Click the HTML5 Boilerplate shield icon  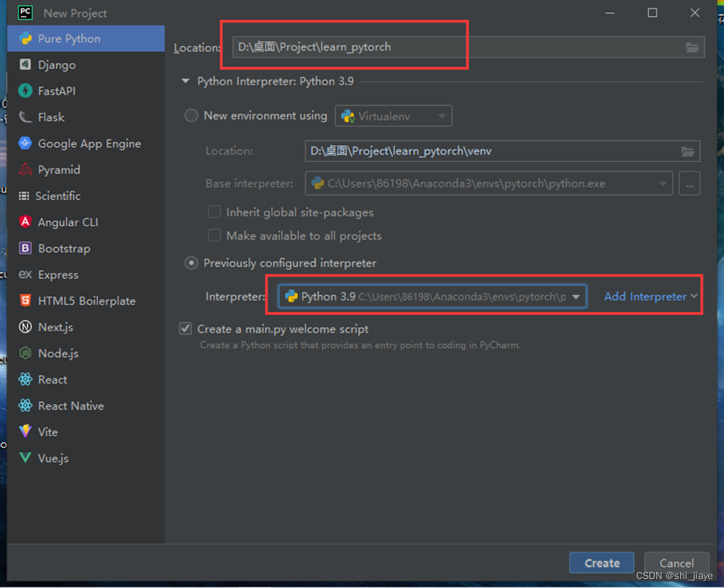pos(25,301)
